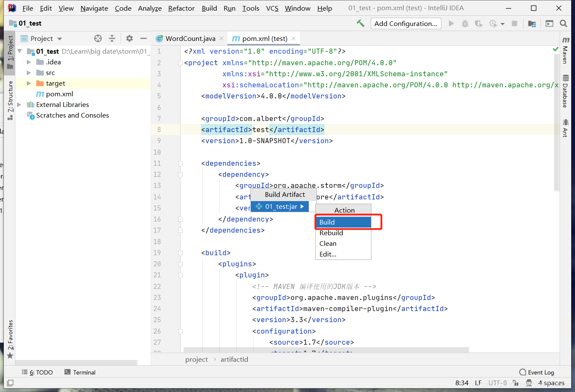The image size is (575, 392).
Task: Click the lock read-only icon in status bar
Action: [x=515, y=383]
